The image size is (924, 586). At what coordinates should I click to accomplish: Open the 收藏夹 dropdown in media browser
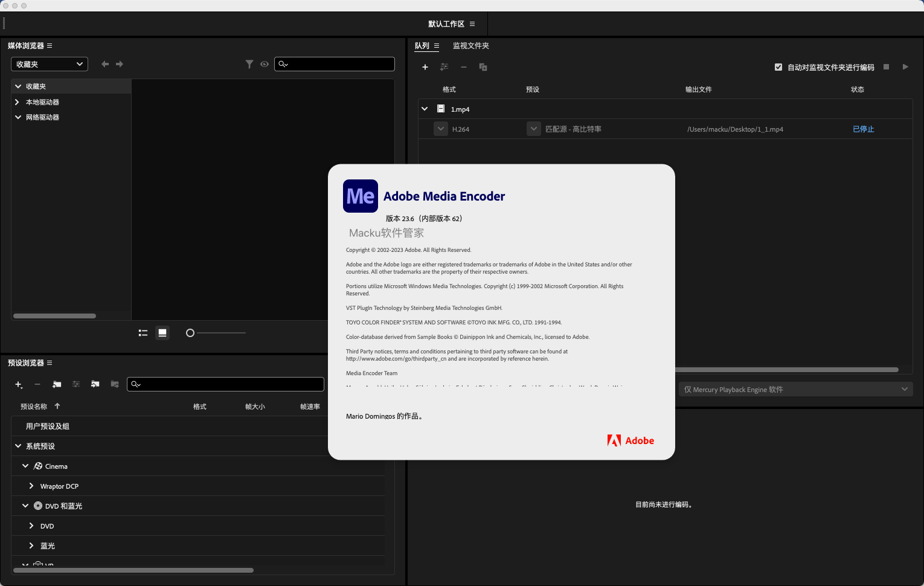50,64
